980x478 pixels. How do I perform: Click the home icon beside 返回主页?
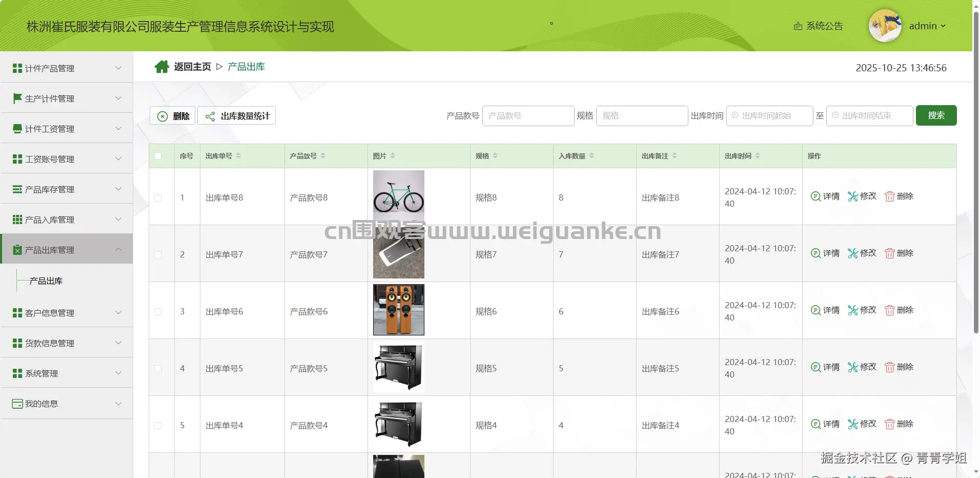point(161,66)
